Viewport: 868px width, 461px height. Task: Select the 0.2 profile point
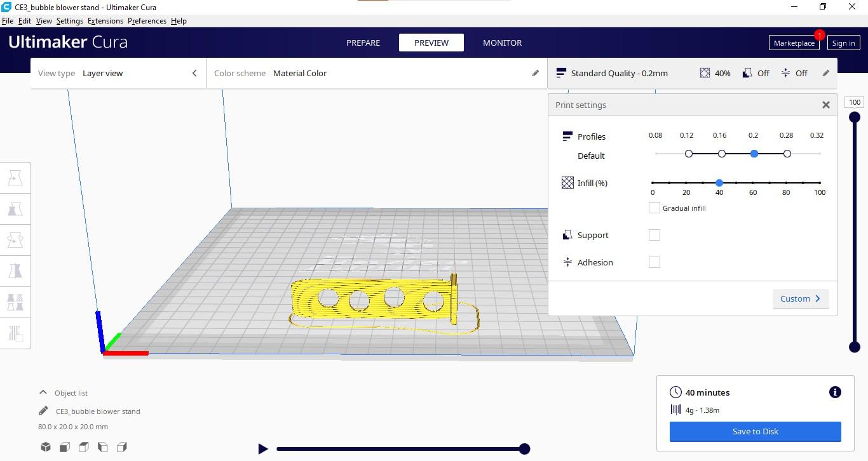(x=754, y=154)
